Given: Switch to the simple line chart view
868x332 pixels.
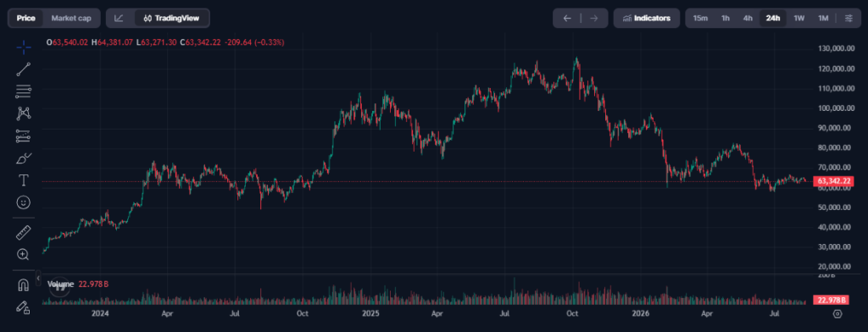Looking at the screenshot, I should (x=119, y=19).
